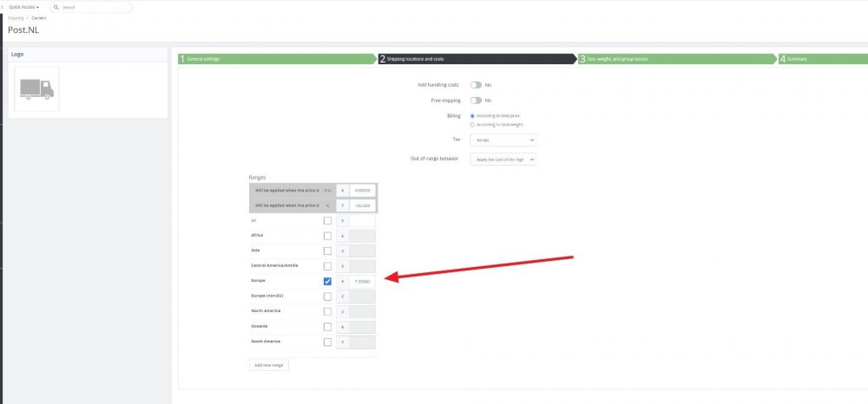Click the Ranges section heading
The height and width of the screenshot is (404, 868).
click(x=258, y=178)
